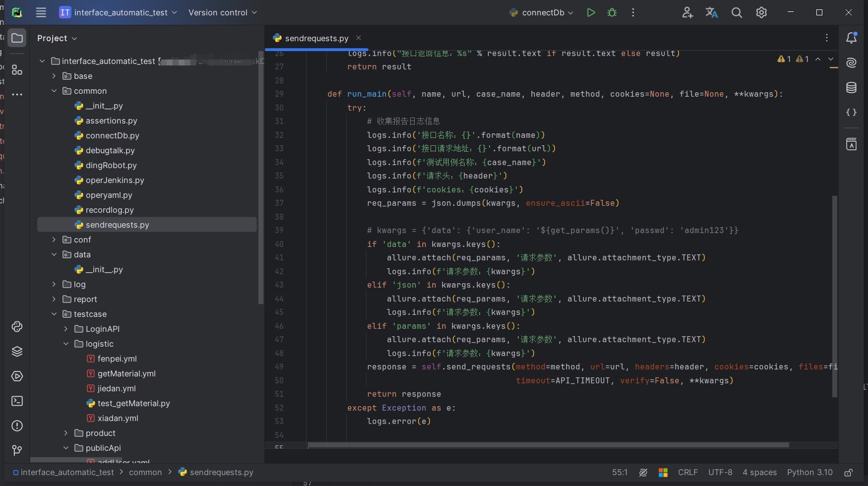The width and height of the screenshot is (868, 486).
Task: Collapse the common folder in tree
Action: coord(54,91)
